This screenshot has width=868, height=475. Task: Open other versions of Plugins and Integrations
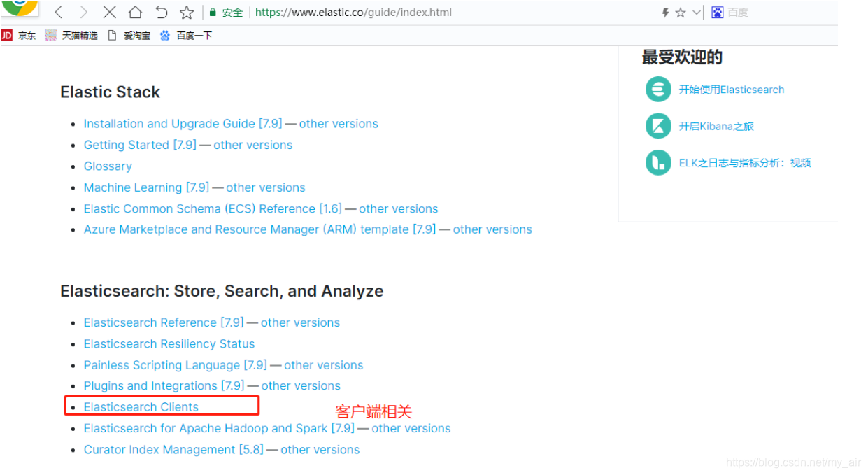tap(301, 385)
